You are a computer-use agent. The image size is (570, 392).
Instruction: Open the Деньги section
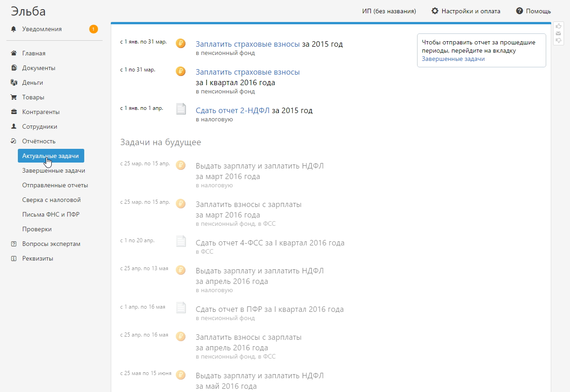point(33,82)
